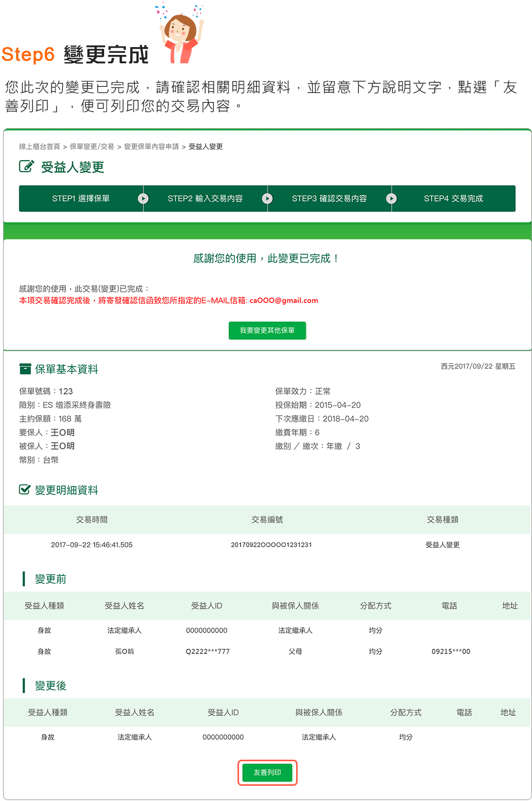Open 線上櫃台首頁 breadcrumb link

coord(40,146)
